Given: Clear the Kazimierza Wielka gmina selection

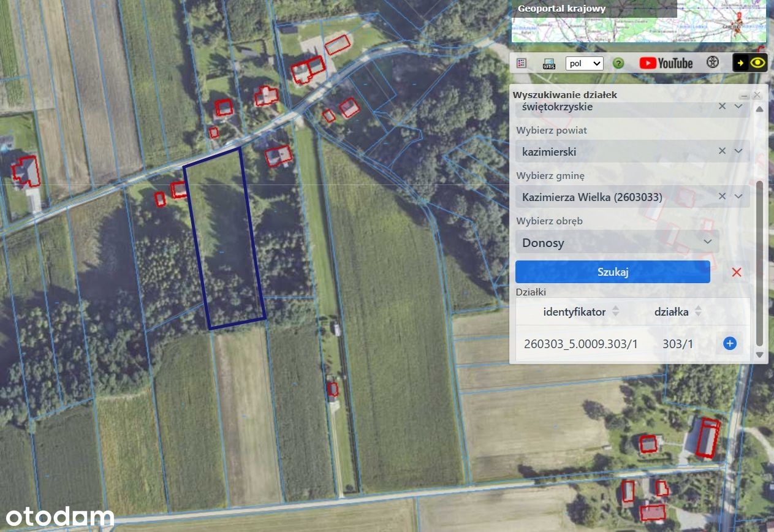Looking at the screenshot, I should tap(722, 196).
